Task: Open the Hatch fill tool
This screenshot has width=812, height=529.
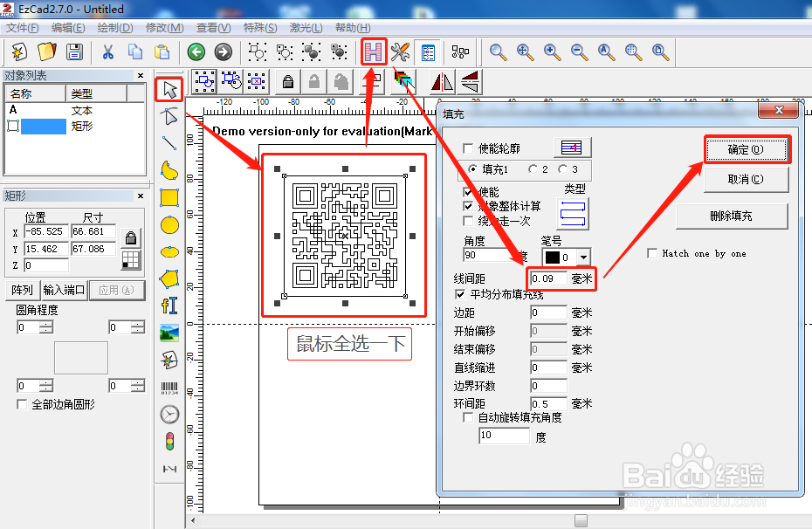Action: tap(374, 52)
